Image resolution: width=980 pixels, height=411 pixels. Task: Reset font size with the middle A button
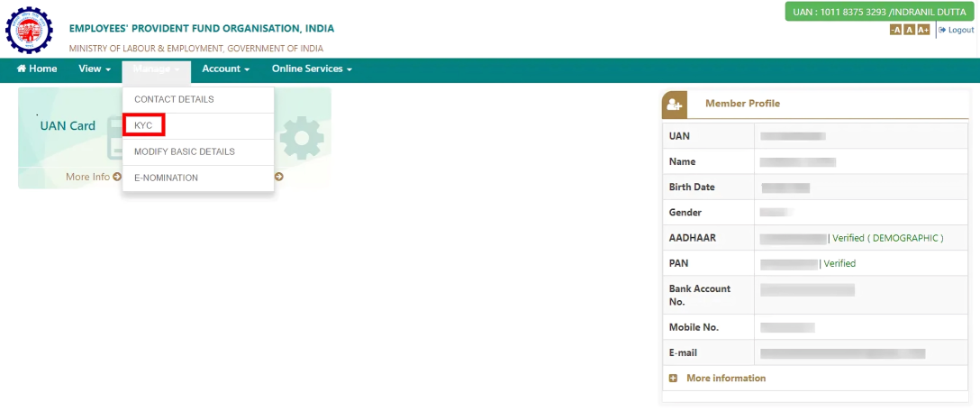910,30
